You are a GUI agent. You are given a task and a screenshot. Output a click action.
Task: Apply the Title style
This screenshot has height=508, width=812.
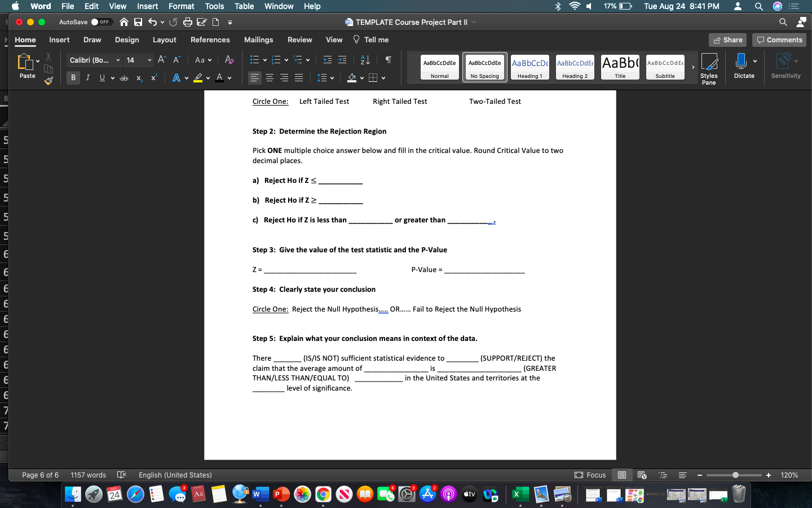point(620,67)
